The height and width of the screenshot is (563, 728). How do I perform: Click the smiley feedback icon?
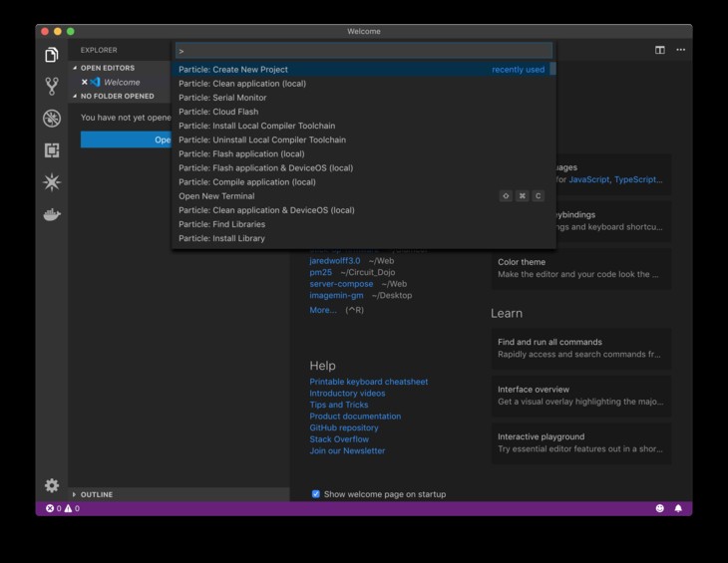click(x=659, y=508)
